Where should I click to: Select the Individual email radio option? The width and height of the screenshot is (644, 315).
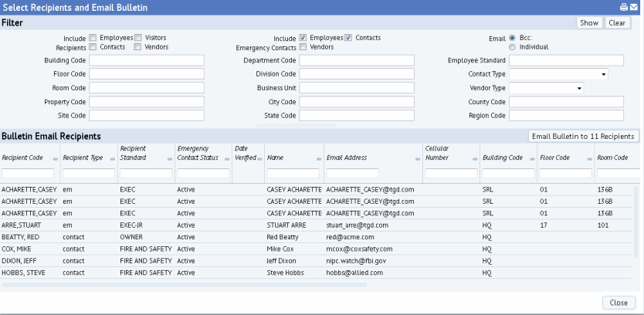coord(513,47)
